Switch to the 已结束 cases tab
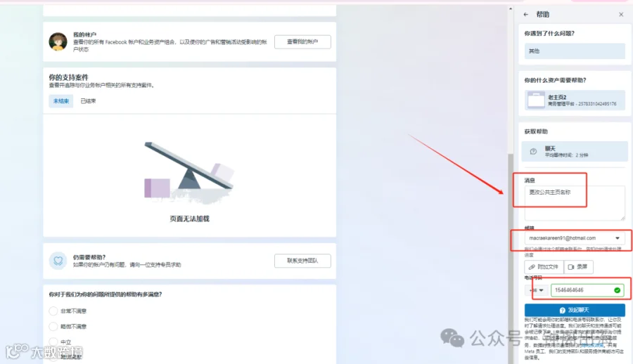 click(x=88, y=101)
